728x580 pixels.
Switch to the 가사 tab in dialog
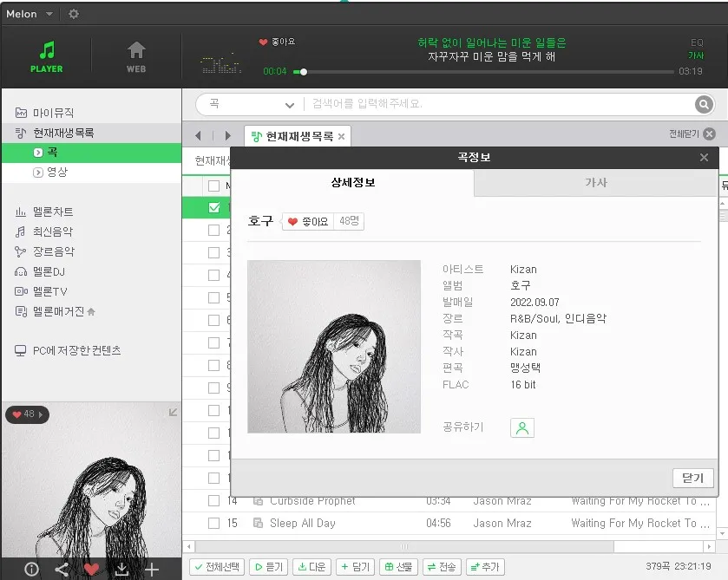596,183
